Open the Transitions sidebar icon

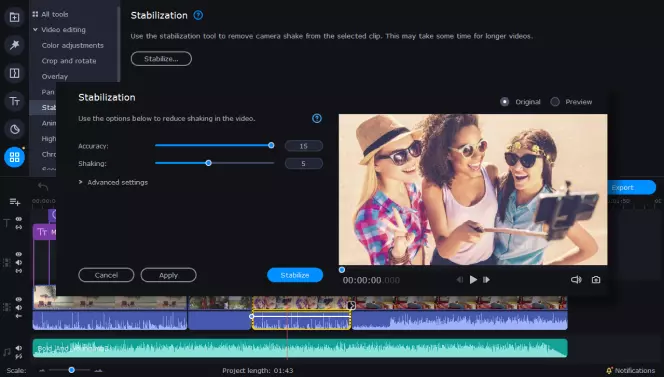pos(14,73)
